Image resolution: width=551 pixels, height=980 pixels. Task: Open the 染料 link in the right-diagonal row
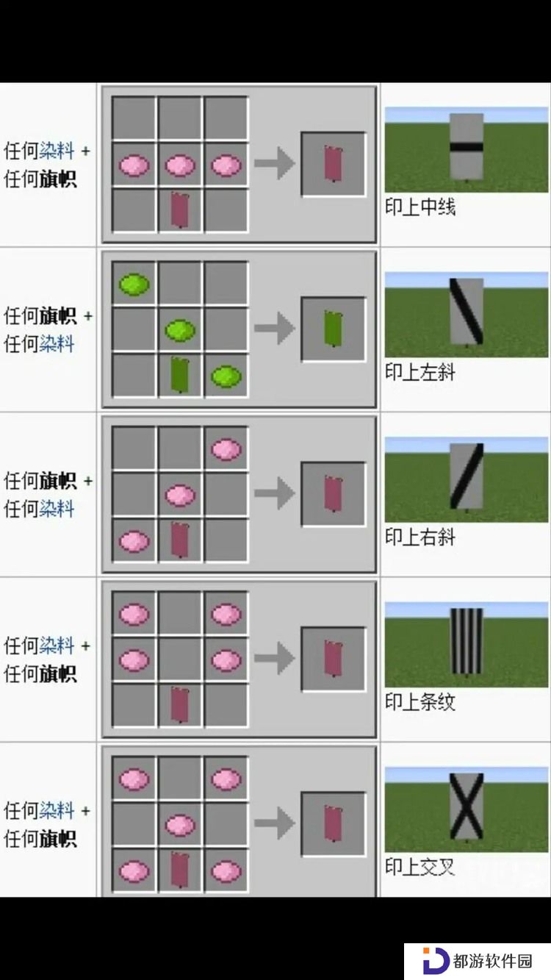click(57, 508)
